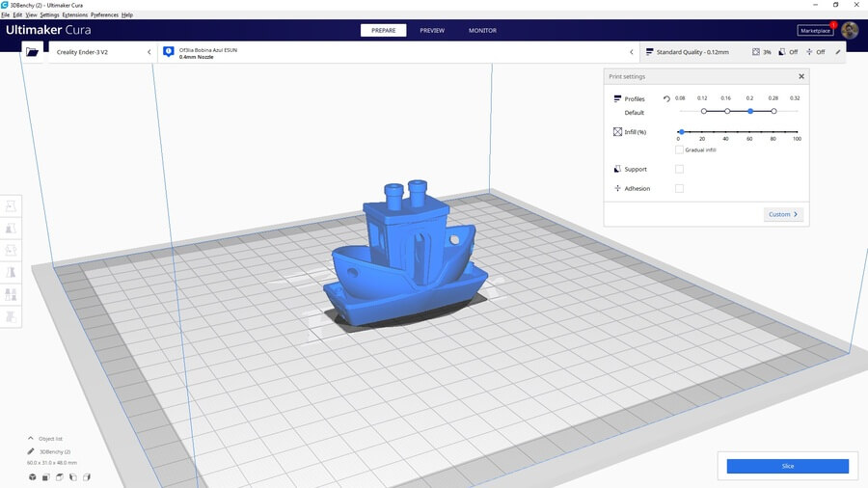Click Of3lia Bobina Azul ESUN material label
The width and height of the screenshot is (868, 488).
tap(207, 50)
